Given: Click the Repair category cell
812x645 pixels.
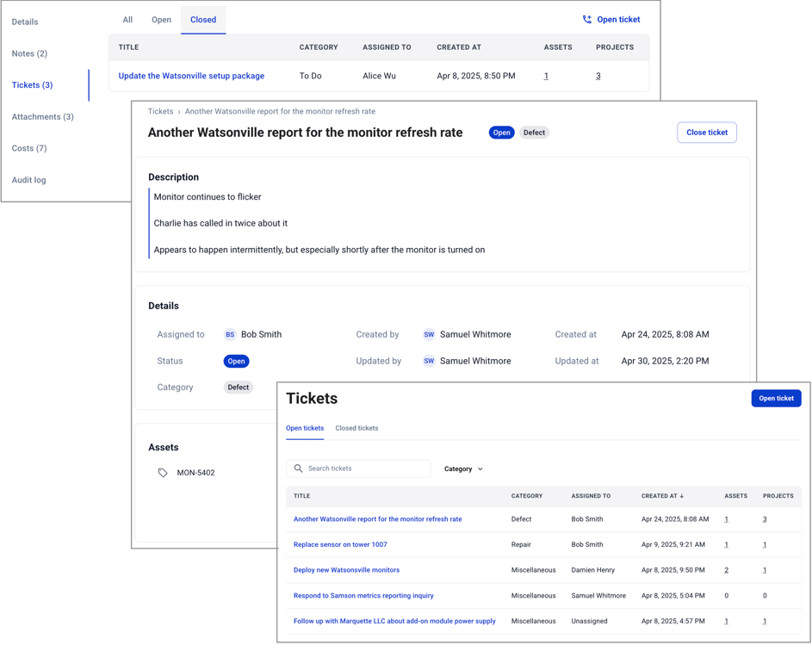Looking at the screenshot, I should pyautogui.click(x=521, y=544).
